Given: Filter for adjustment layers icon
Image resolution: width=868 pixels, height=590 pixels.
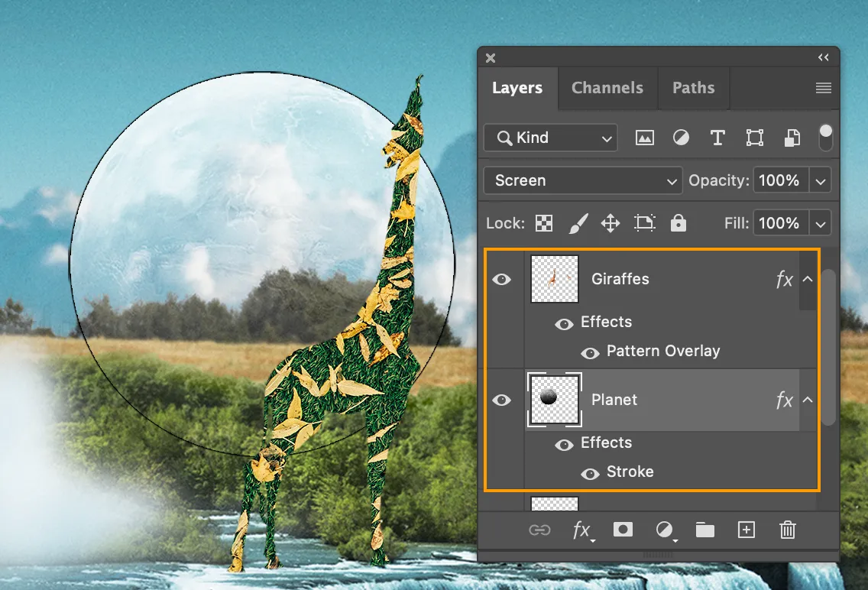Looking at the screenshot, I should click(681, 138).
